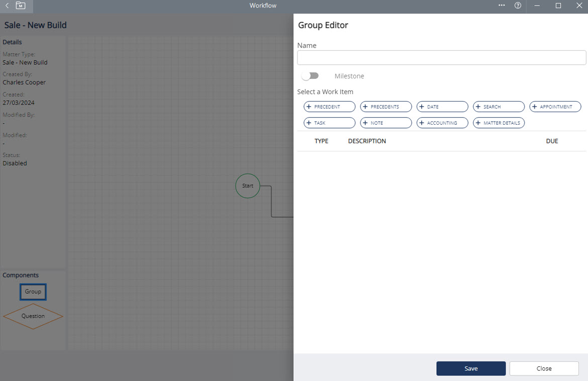Add a Precedent work item
Screen dimensions: 588x381
tap(329, 107)
